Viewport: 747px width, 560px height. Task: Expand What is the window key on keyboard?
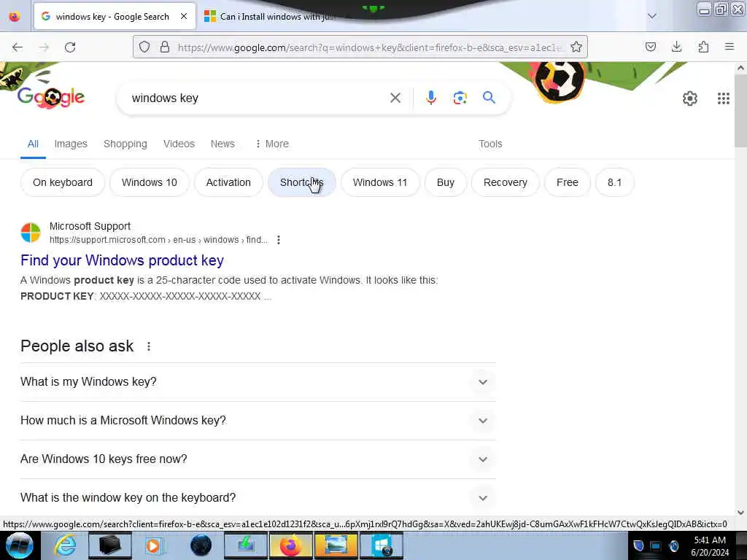coord(258,497)
